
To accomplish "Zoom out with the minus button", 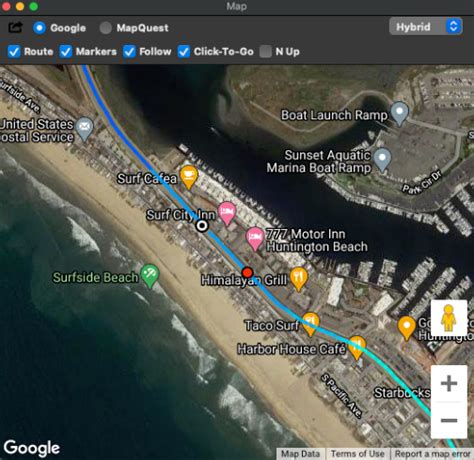I will coord(449,420).
